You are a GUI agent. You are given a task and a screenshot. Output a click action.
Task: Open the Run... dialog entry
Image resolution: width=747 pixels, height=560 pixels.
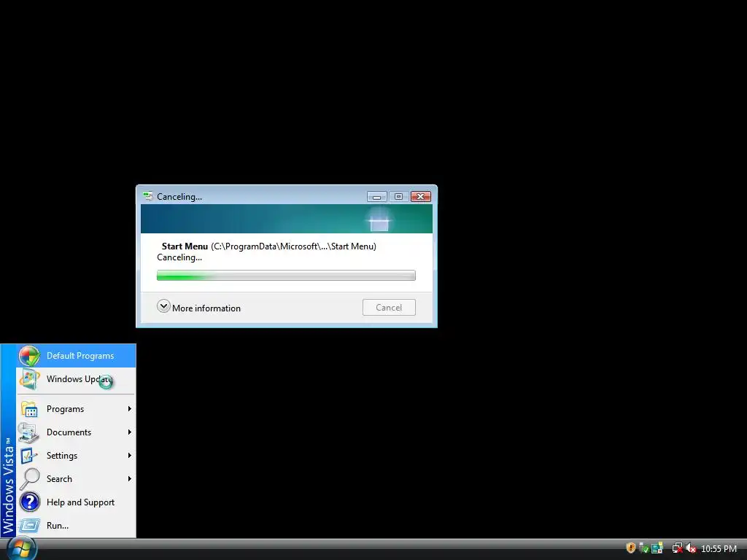point(76,526)
